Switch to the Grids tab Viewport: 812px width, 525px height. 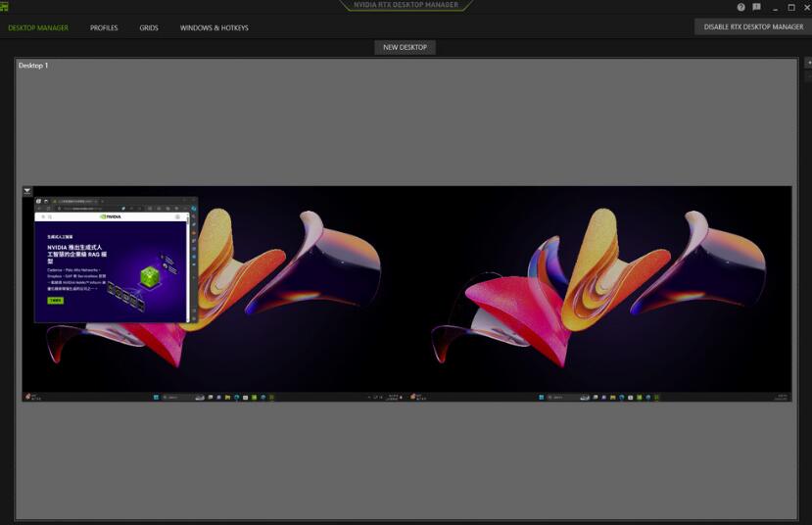click(x=149, y=27)
